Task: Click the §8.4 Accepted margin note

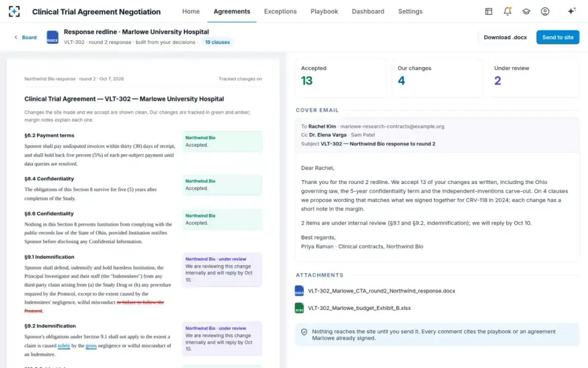Action: [x=222, y=185]
